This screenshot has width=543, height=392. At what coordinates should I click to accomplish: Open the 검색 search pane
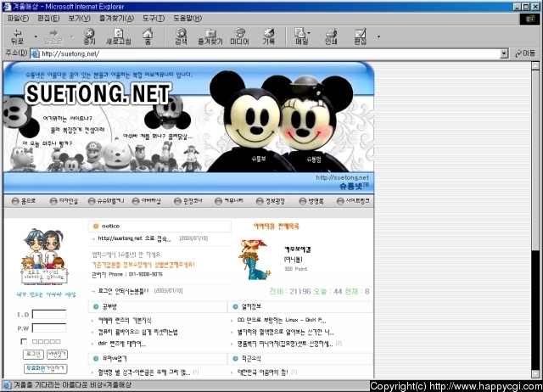coord(181,36)
